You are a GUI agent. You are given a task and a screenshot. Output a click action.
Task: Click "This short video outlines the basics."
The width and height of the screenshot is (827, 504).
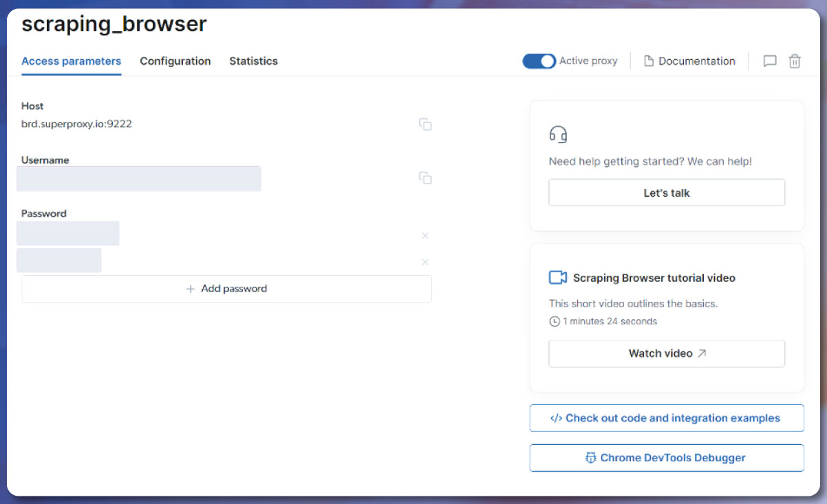click(634, 303)
